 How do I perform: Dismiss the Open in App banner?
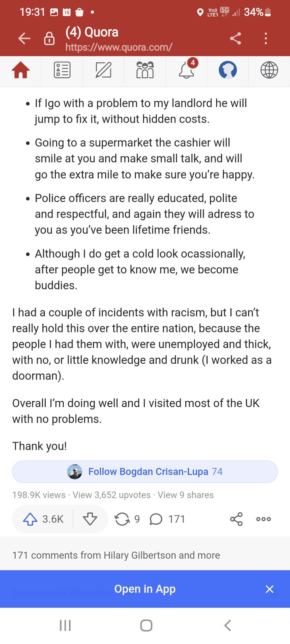point(270,589)
